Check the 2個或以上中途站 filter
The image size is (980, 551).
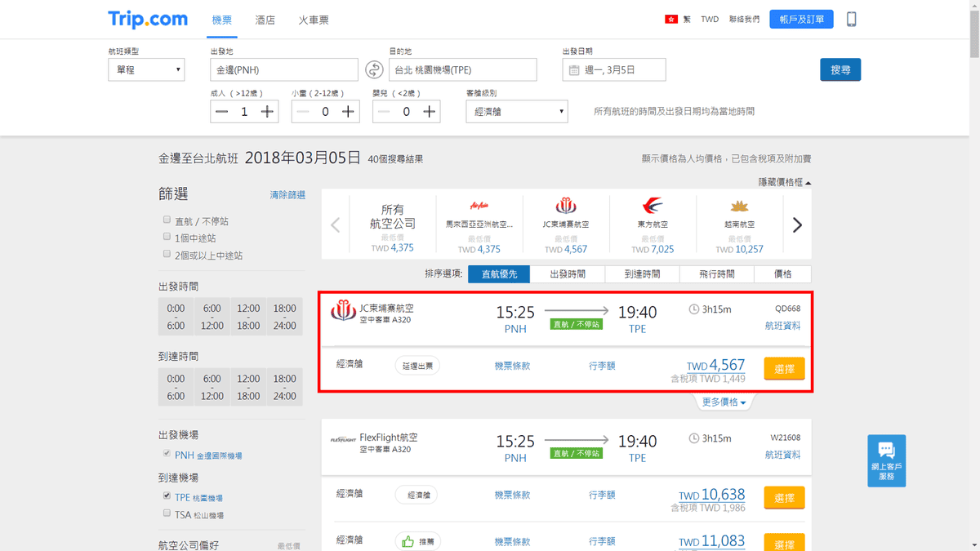pos(167,254)
